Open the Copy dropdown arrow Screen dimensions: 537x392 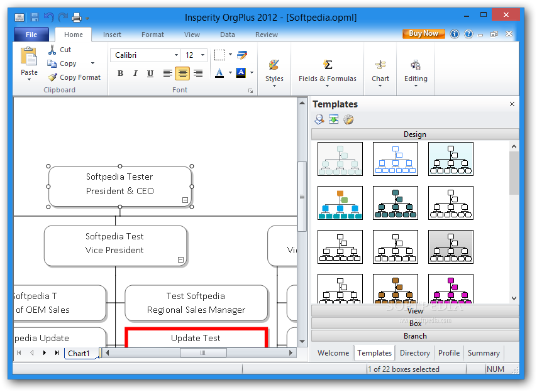pyautogui.click(x=92, y=63)
